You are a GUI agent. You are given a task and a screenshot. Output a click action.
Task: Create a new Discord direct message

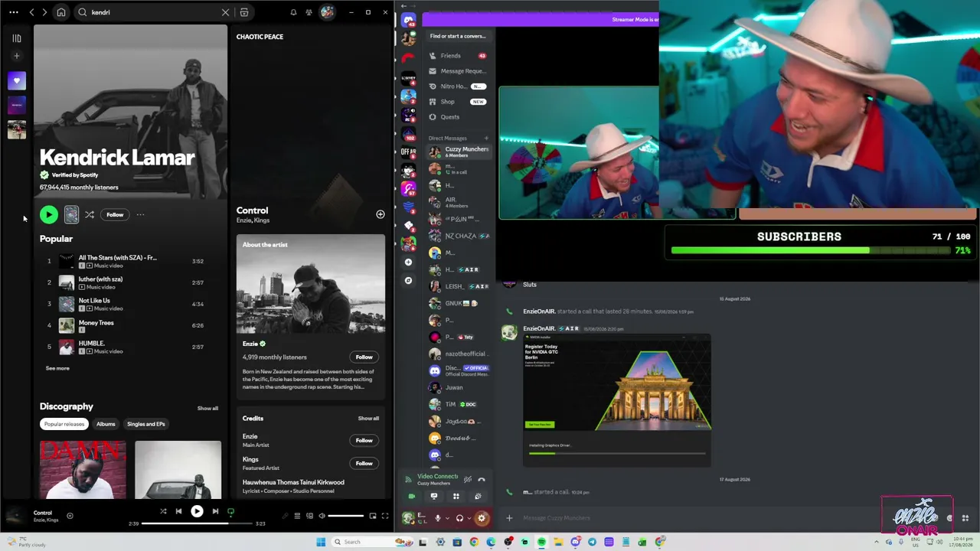(x=486, y=139)
